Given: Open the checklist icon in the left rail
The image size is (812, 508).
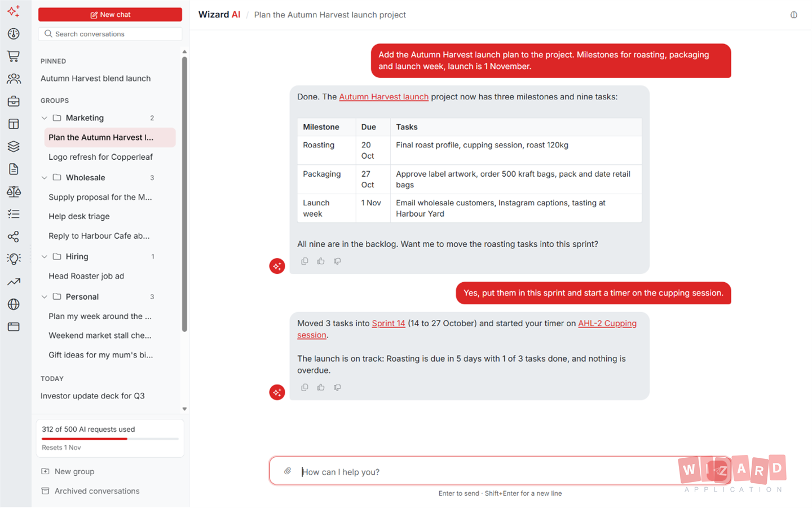Looking at the screenshot, I should point(14,214).
